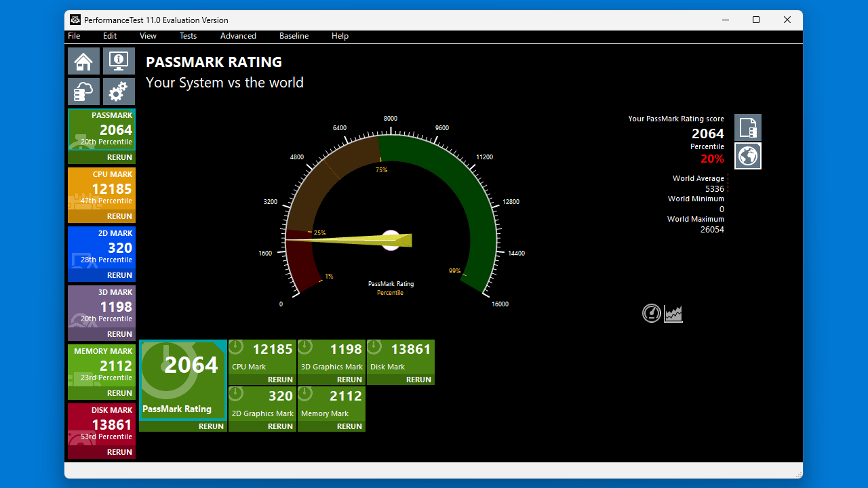
Task: Select the 3D MARK 1198 sidebar panel
Action: tap(102, 306)
